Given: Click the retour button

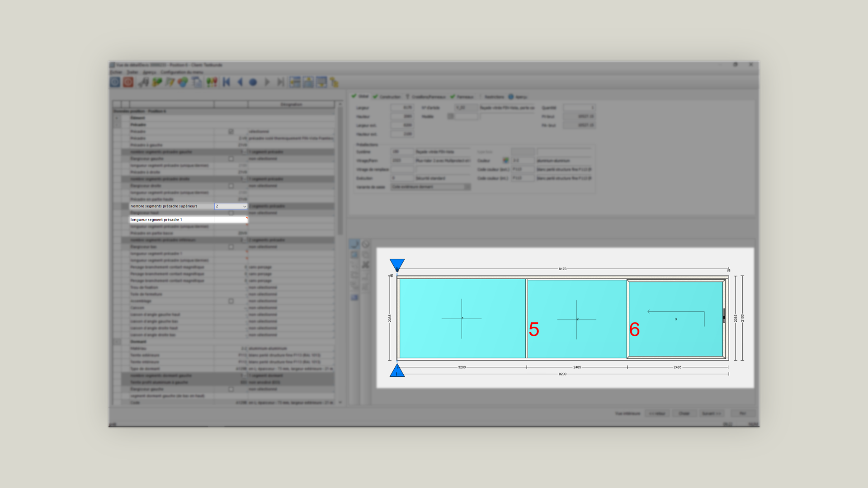Looking at the screenshot, I should coord(657,413).
